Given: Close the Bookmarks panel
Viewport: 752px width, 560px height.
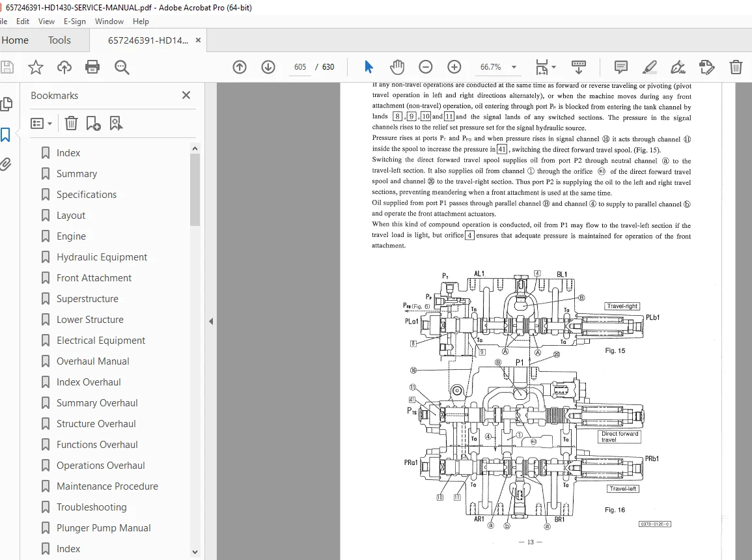Looking at the screenshot, I should click(186, 96).
